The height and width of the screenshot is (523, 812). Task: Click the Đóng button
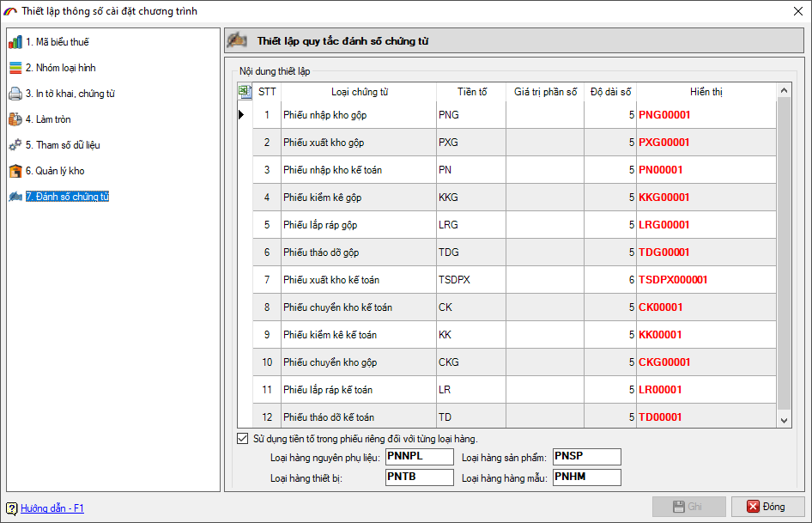[x=768, y=507]
